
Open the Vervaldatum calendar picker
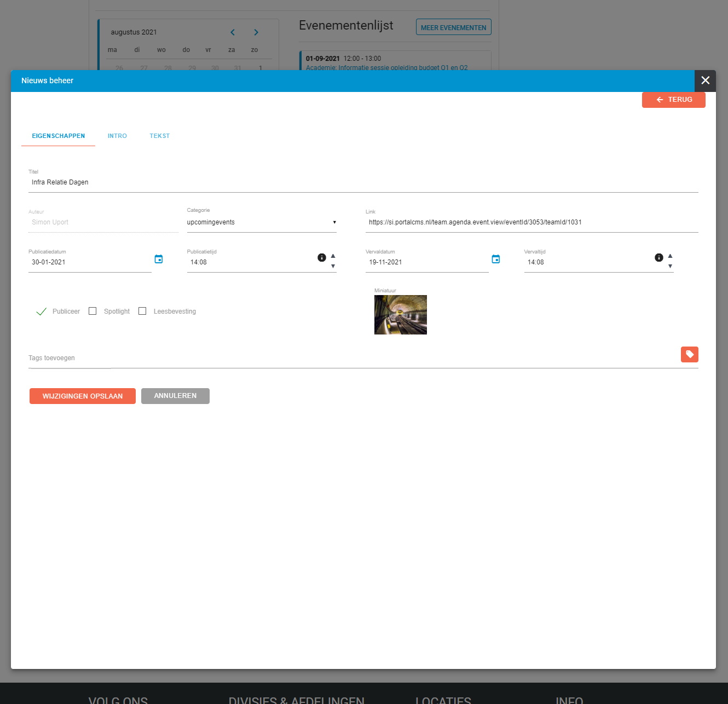click(x=496, y=259)
